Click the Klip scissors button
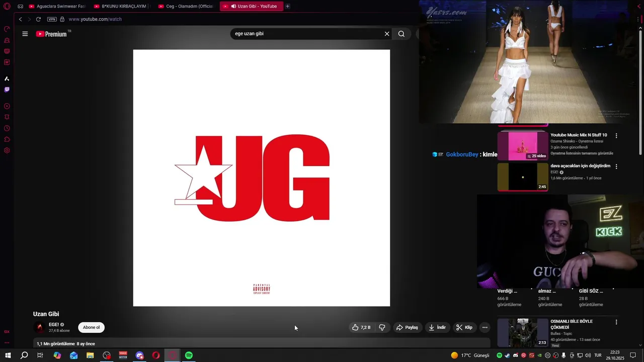The image size is (644, 362). (464, 327)
